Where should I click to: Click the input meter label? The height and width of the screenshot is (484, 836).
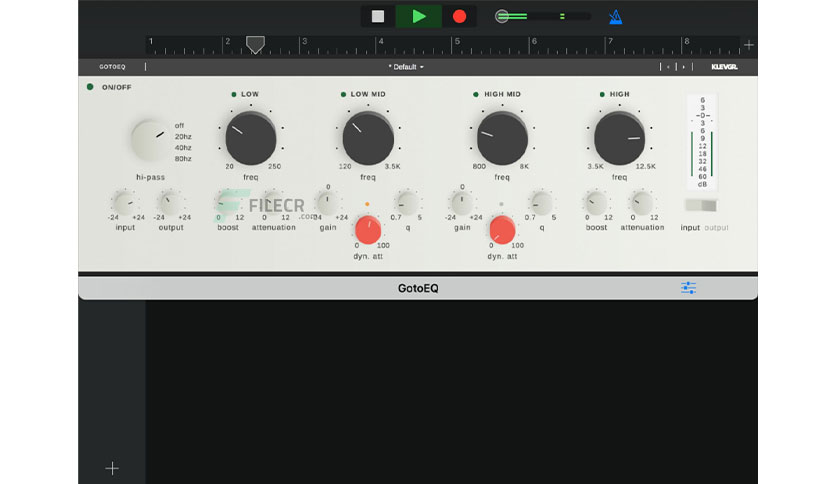[690, 228]
